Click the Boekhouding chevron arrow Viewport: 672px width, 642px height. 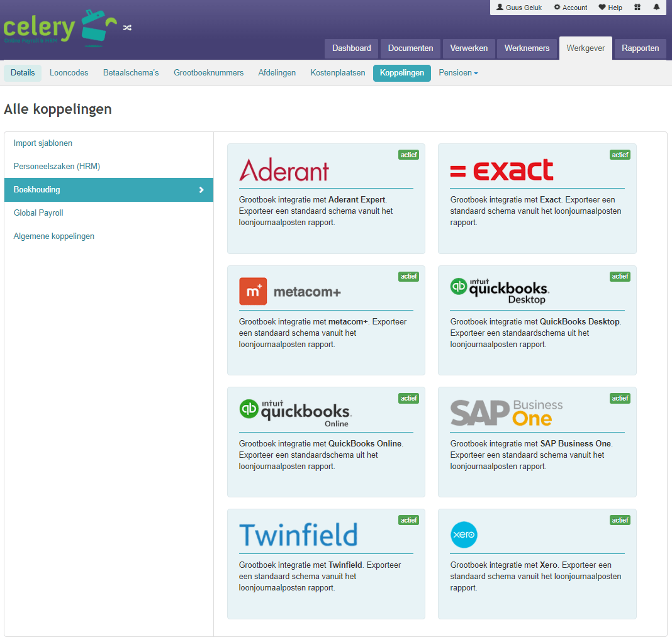click(201, 190)
